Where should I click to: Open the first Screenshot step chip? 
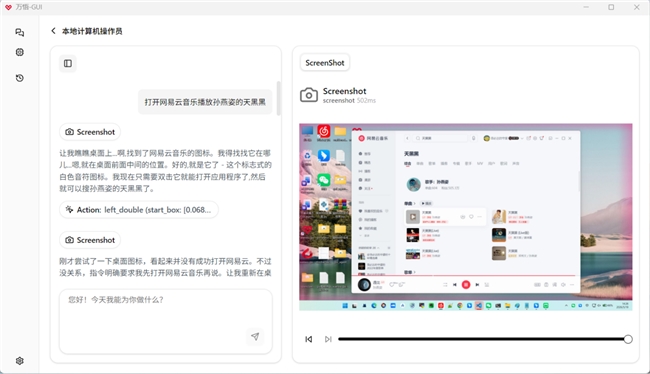(x=90, y=132)
